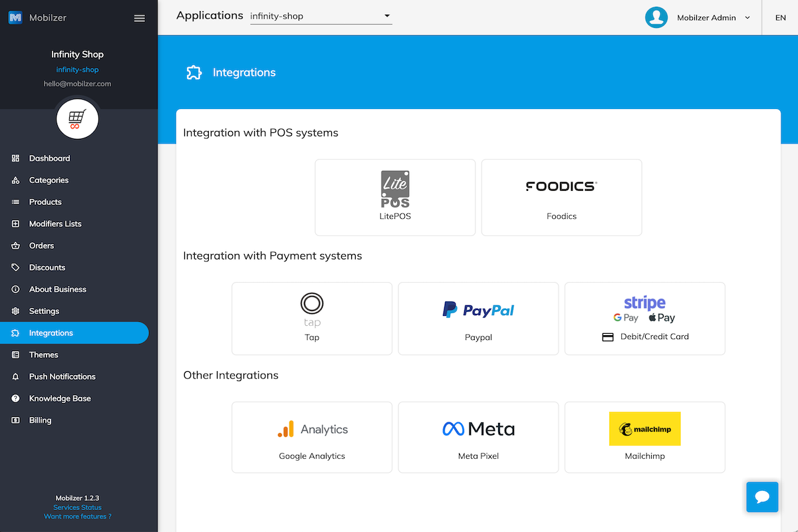Open Modifiers Lists section

click(74, 224)
